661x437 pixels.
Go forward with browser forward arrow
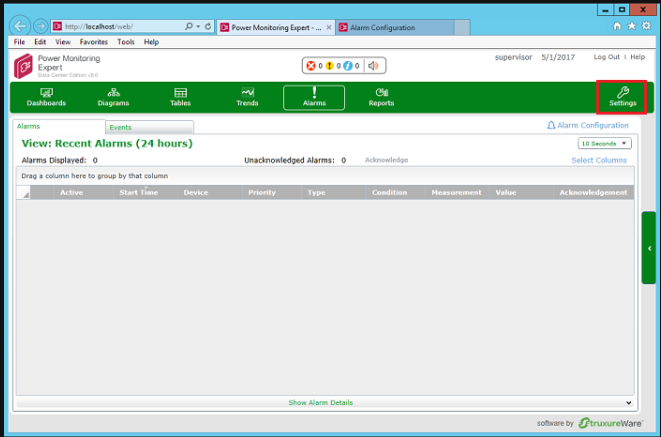40,26
